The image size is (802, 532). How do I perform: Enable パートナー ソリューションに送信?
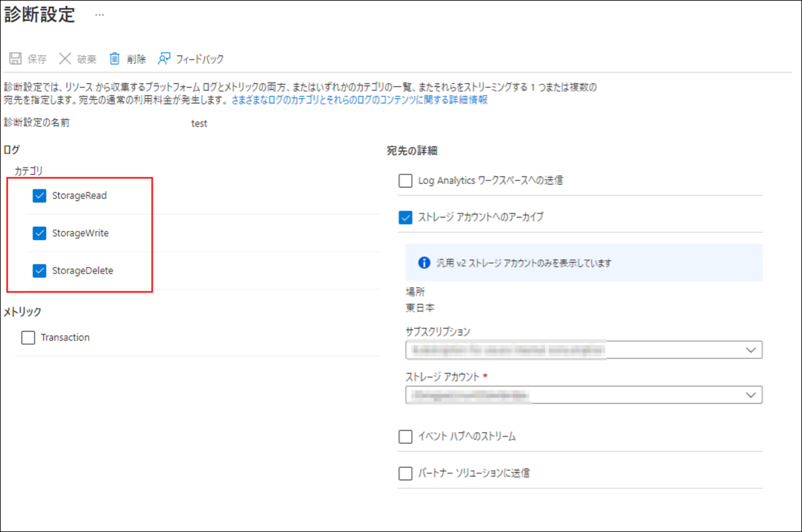pos(405,473)
